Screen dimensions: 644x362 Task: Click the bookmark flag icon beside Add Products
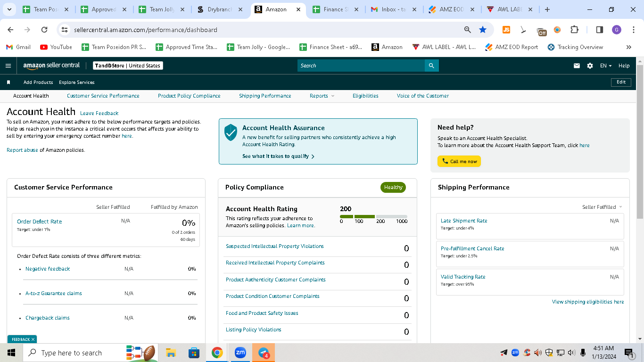pos(8,82)
